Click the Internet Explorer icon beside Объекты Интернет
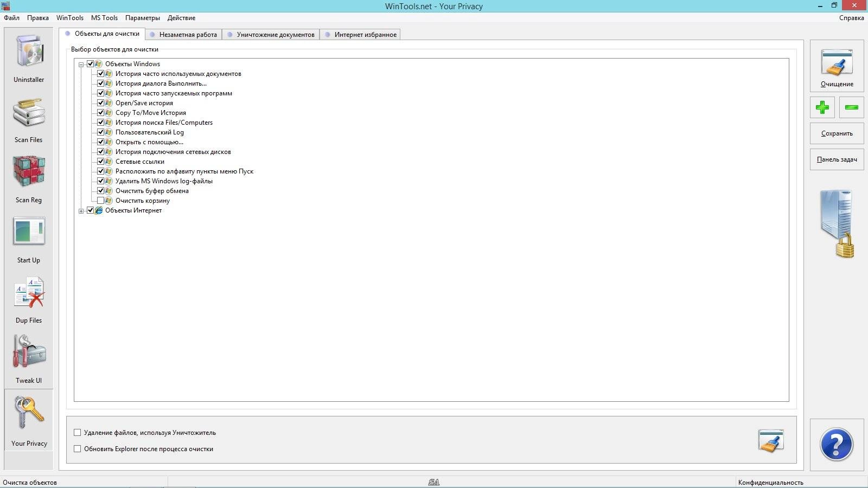Screen dimensions: 868x488 coord(99,210)
